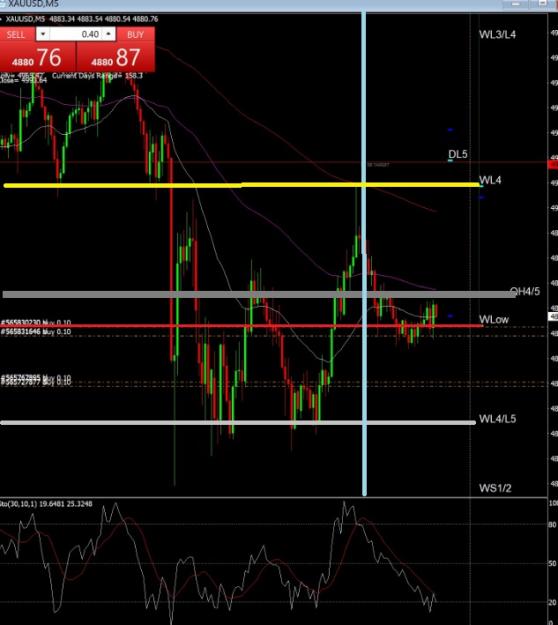Viewport: 558px width, 625px height.
Task: Click the DL5 label marker
Action: [458, 154]
